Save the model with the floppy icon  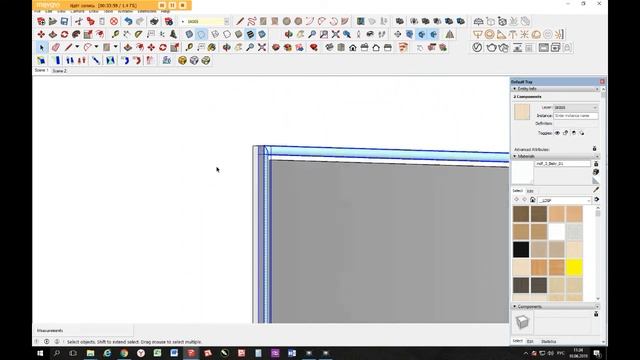(64, 21)
